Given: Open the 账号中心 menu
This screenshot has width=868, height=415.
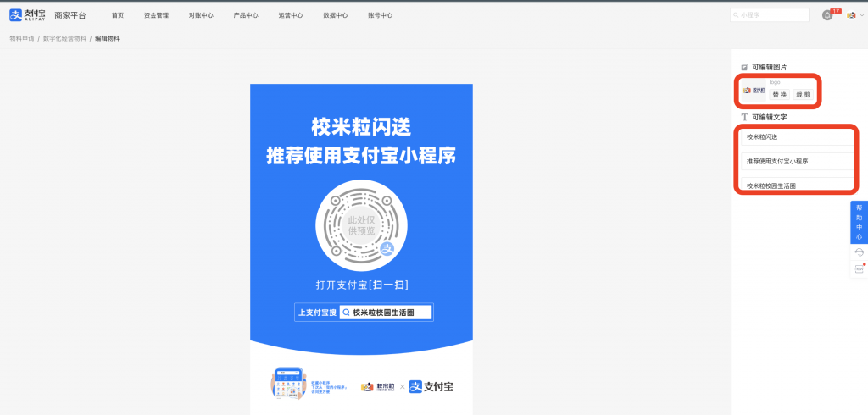Looking at the screenshot, I should 381,15.
